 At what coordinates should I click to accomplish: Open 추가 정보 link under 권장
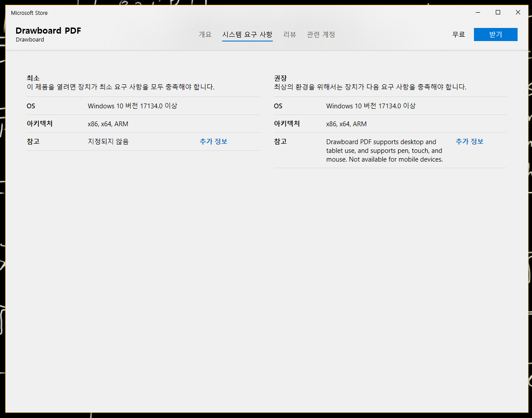(470, 142)
